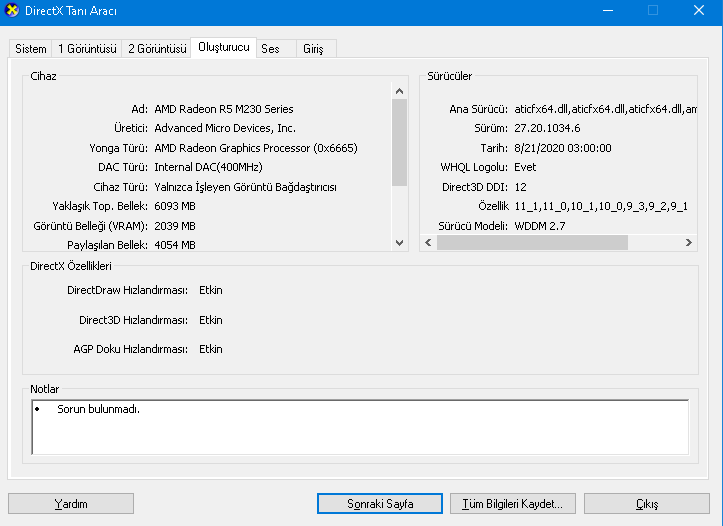Screen dimensions: 723x526
Task: Click inside the Notlar text box
Action: tap(360, 427)
